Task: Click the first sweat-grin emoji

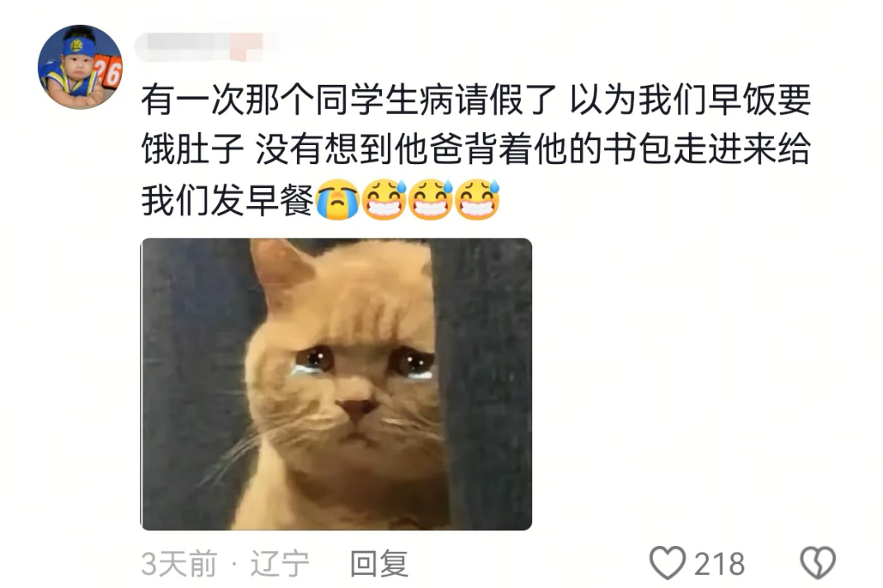Action: 384,200
